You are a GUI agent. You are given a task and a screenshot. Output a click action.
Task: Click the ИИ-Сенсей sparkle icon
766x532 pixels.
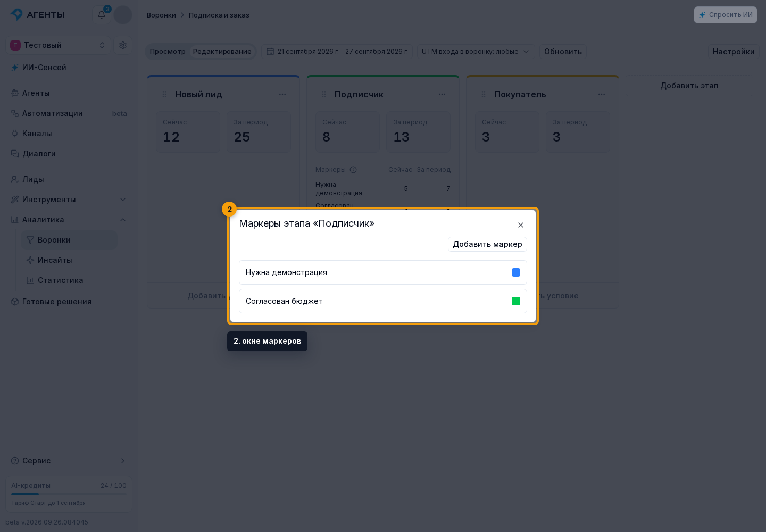15,68
